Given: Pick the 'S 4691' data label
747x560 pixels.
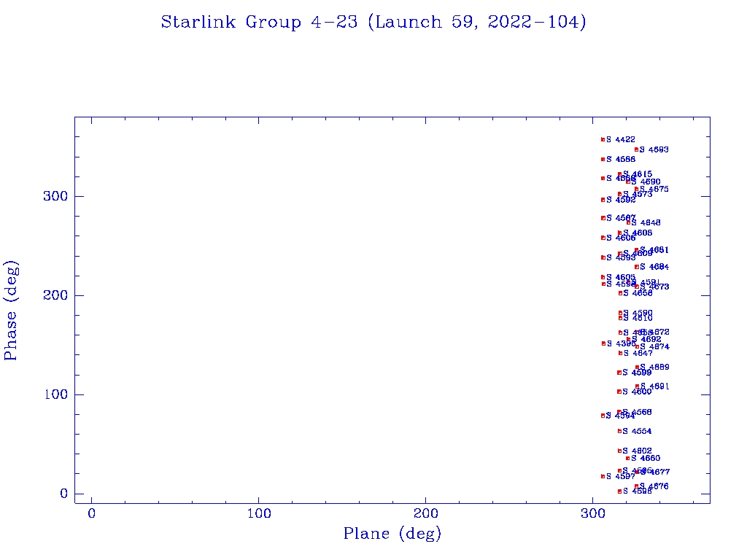Looking at the screenshot, I should 654,386.
